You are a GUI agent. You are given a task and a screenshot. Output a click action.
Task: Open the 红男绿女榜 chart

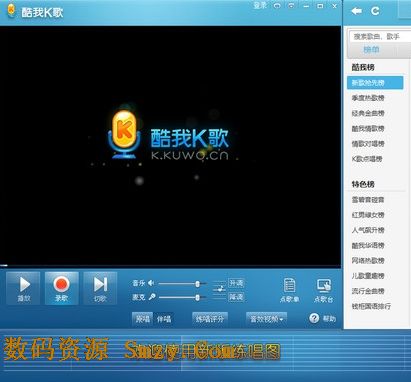pos(368,215)
